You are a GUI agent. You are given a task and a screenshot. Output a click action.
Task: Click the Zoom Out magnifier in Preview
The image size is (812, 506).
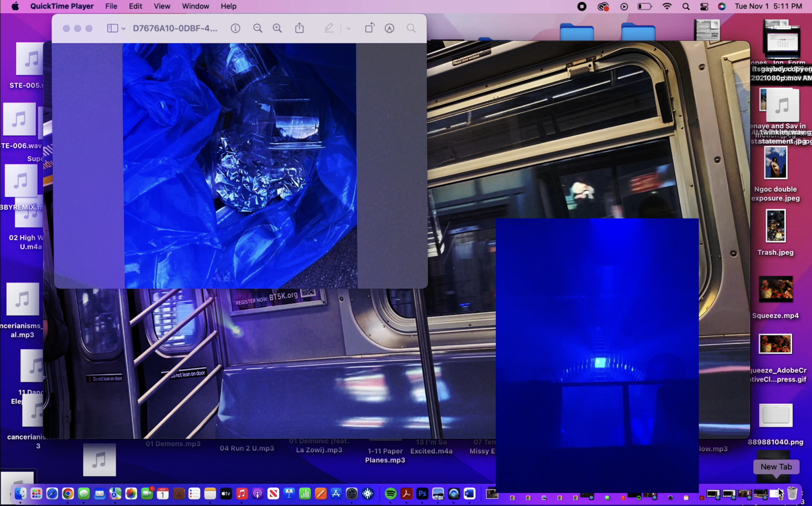258,29
